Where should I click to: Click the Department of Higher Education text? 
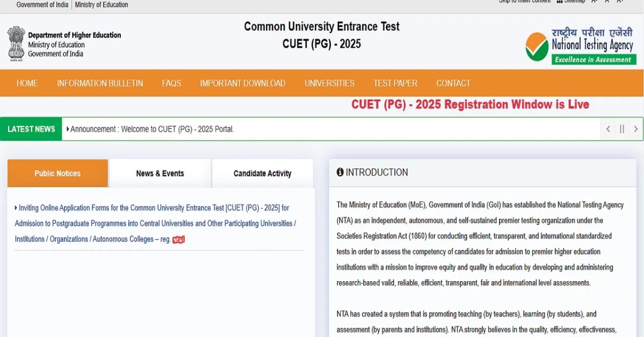pos(75,35)
